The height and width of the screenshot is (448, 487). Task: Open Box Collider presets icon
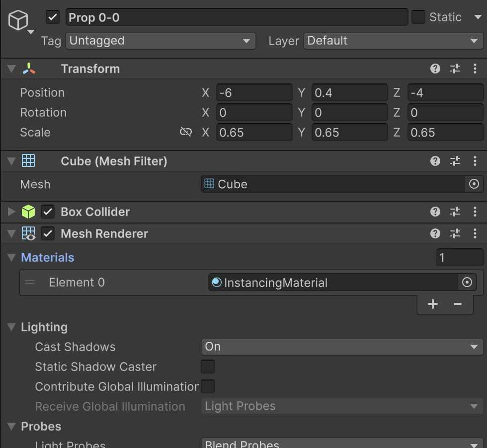click(455, 212)
